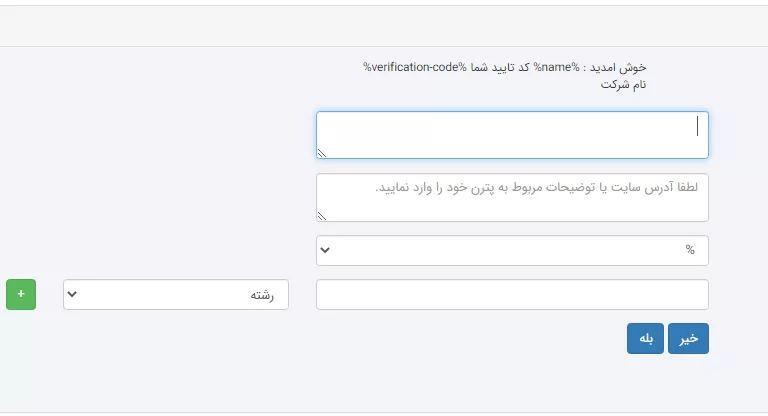Viewport: 768px width, 416px height.
Task: Click the text cursor in the focused textarea
Action: pyautogui.click(x=697, y=126)
